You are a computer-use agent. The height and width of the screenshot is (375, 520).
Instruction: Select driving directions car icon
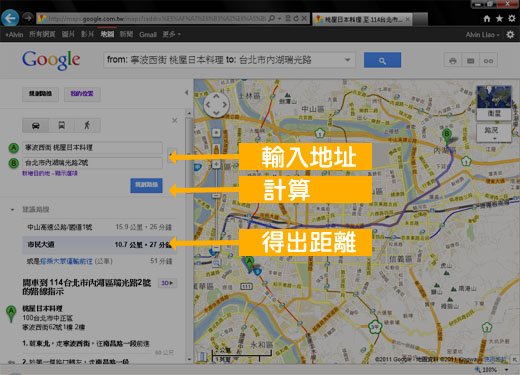(36, 126)
